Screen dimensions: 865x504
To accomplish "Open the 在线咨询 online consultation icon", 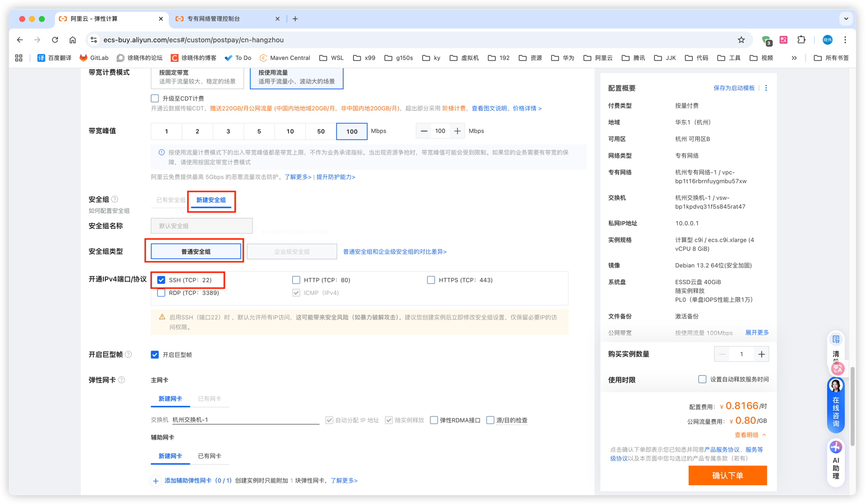I will click(836, 405).
